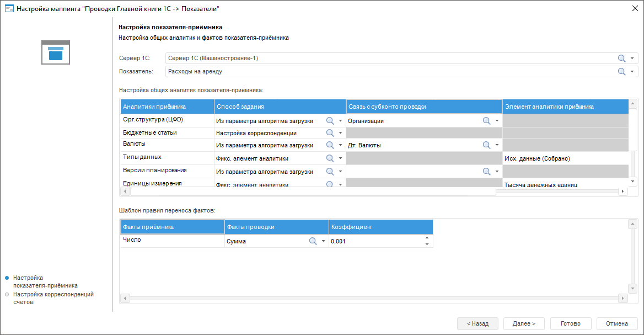This screenshot has width=644, height=335.
Task: Open the Сервер 1С dropdown arrow
Action: pos(632,59)
